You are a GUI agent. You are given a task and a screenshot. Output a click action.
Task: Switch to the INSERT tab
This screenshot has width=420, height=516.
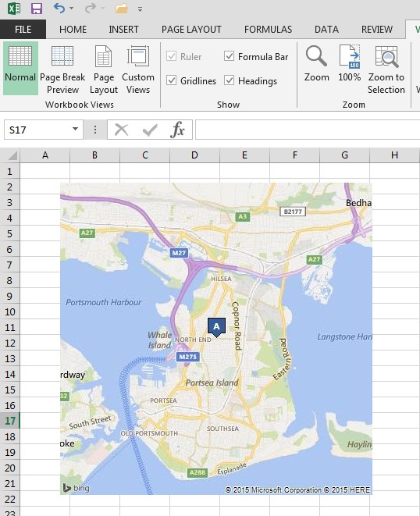point(123,30)
